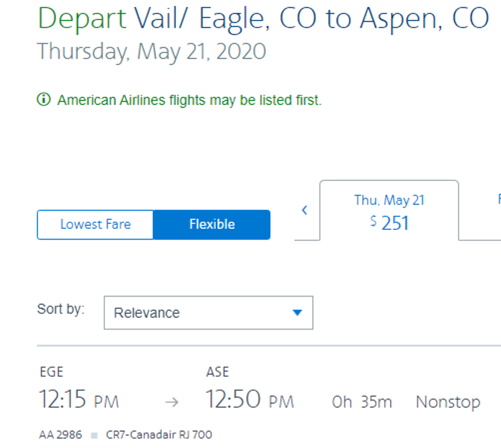Click the previous date chevron arrow

pos(305,211)
